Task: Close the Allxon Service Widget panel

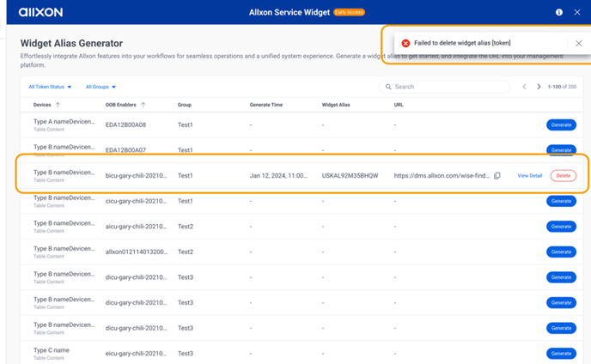Action: 577,12
